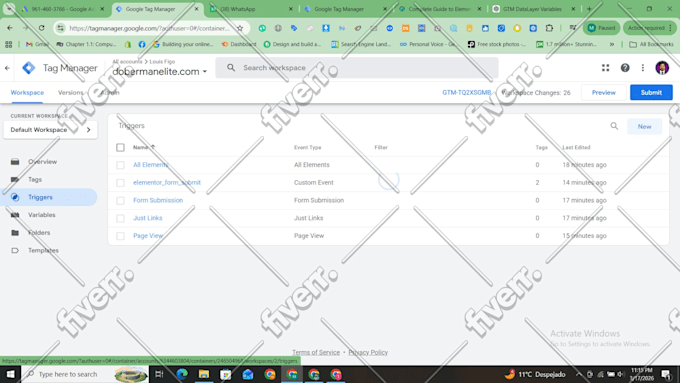Reload the page with browser refresh icon
Viewport: 680px width, 383px height.
tap(42, 28)
